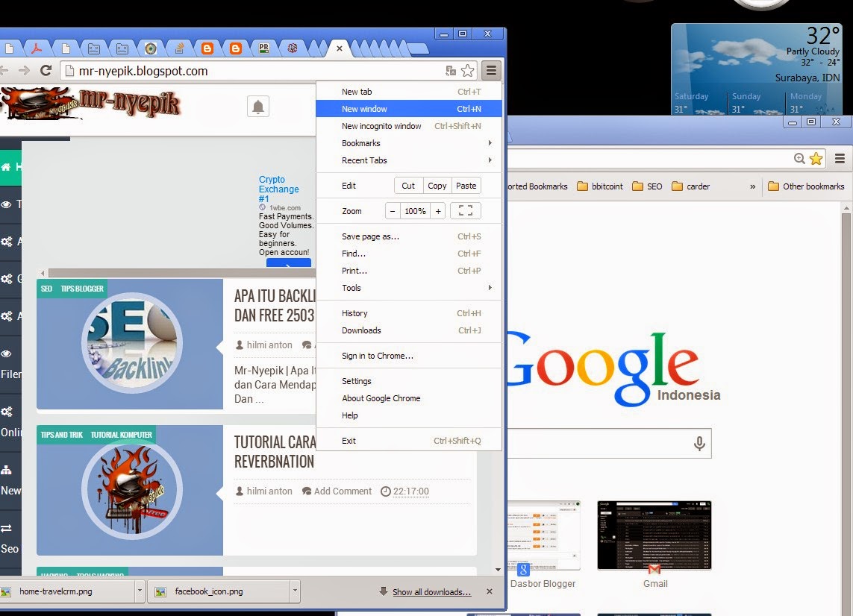Expand facebook_icon.png download options arrow

295,591
